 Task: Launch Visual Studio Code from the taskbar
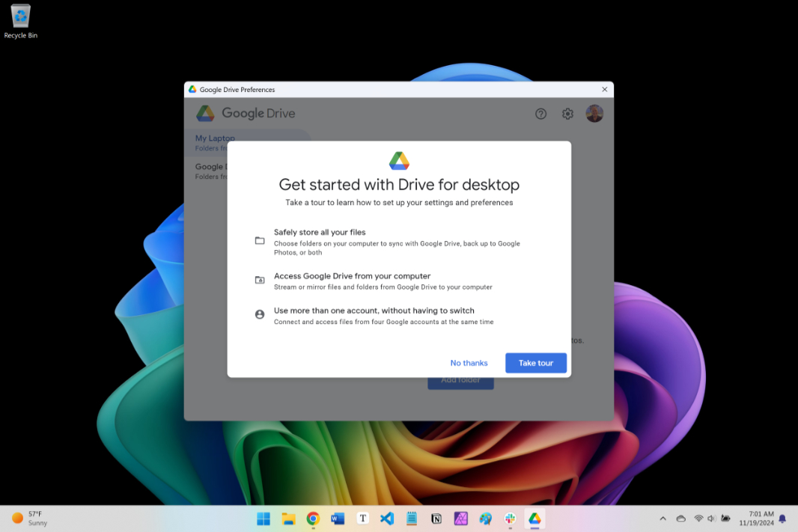(387, 519)
